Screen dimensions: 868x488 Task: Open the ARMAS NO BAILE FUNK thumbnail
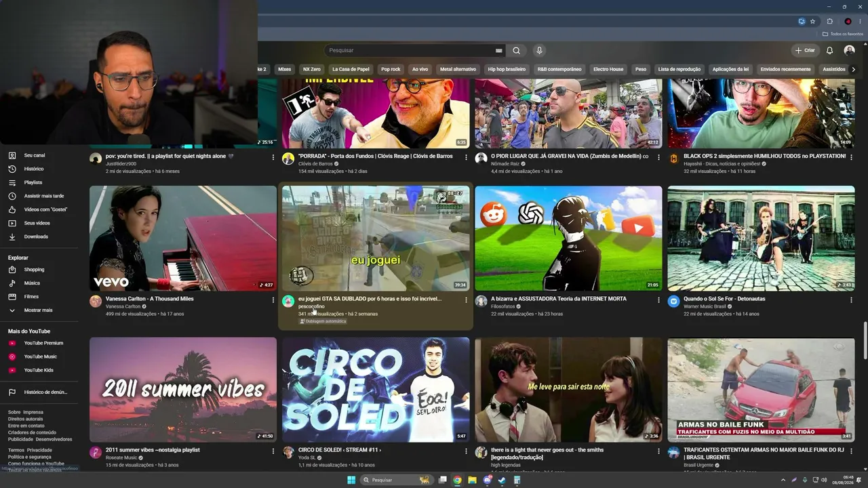click(x=761, y=390)
